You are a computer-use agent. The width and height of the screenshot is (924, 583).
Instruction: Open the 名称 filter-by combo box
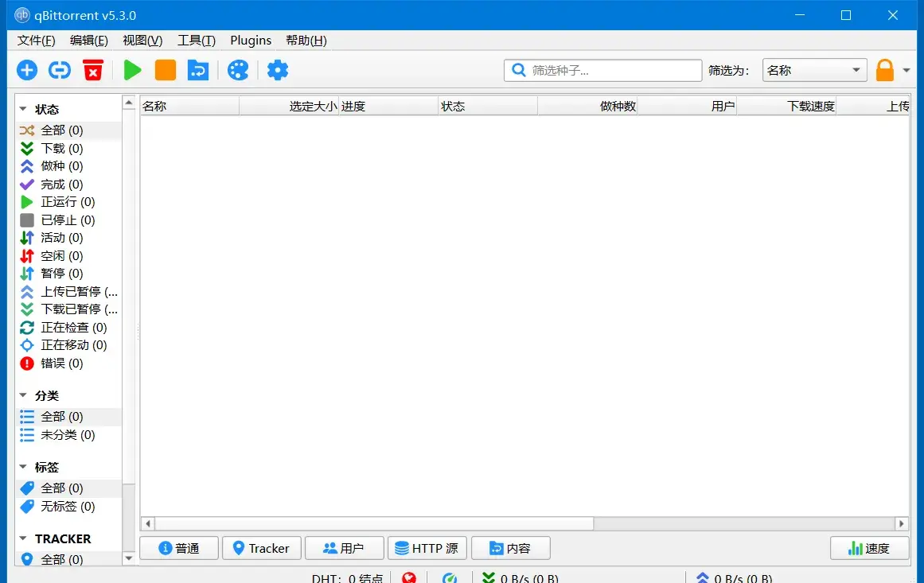coord(814,70)
